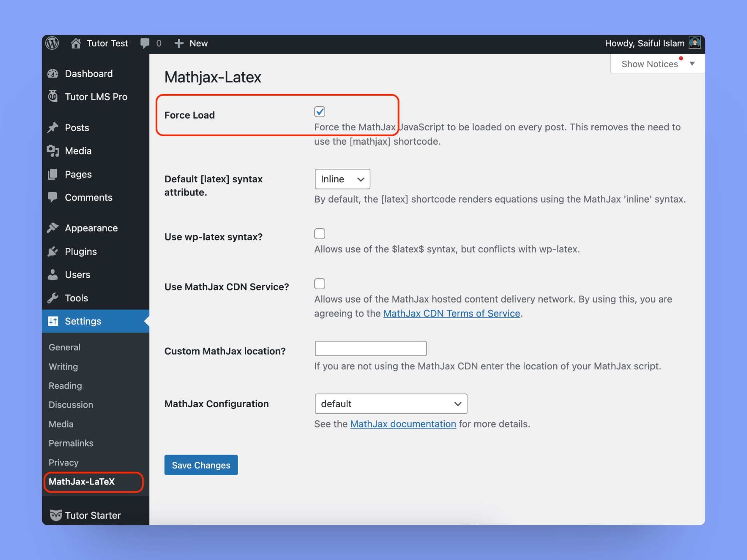
Task: Toggle the Force Load checkbox
Action: click(x=321, y=112)
